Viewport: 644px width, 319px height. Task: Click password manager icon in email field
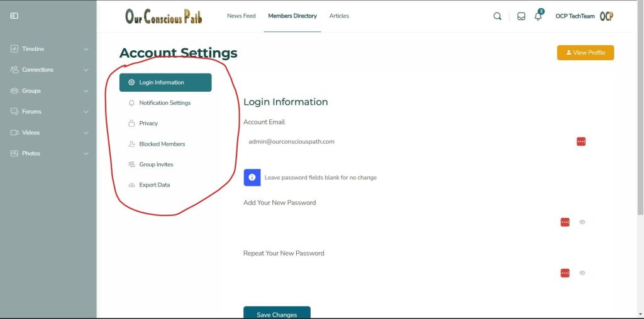pyautogui.click(x=581, y=142)
